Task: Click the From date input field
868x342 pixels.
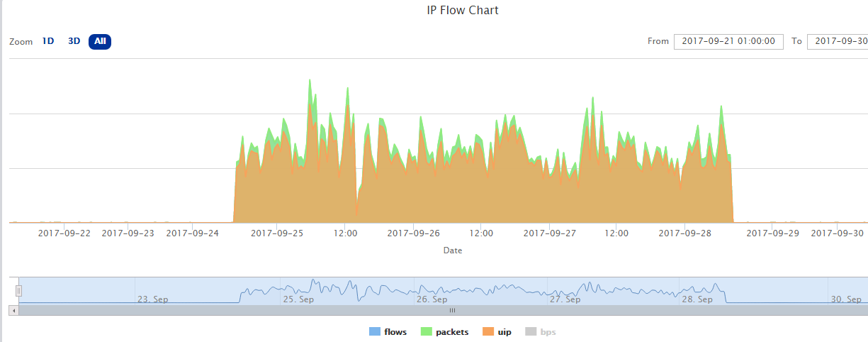Action: pyautogui.click(x=728, y=41)
